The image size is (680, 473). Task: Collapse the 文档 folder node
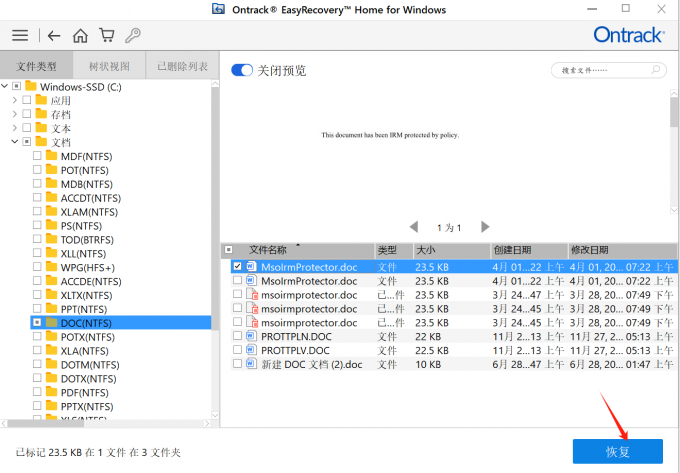tap(15, 142)
